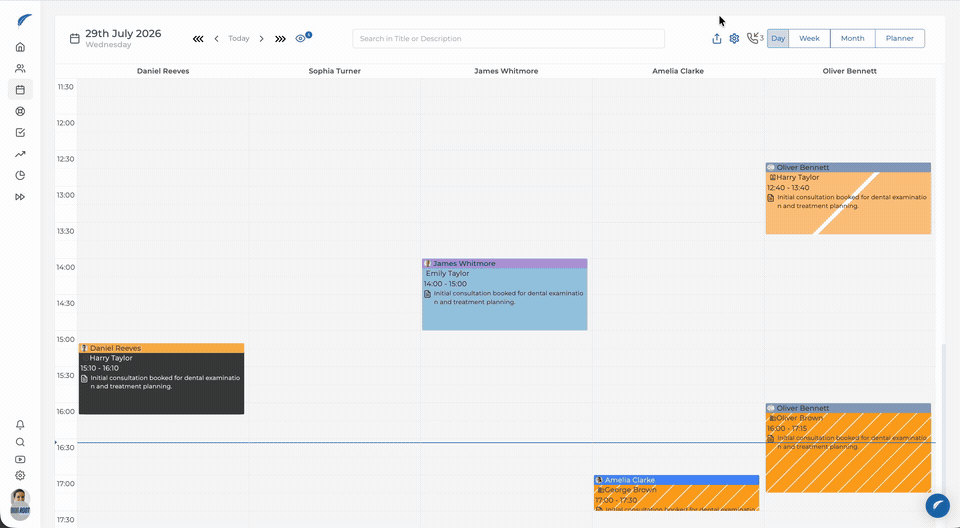Open the trend analytics arrow icon

(x=20, y=154)
